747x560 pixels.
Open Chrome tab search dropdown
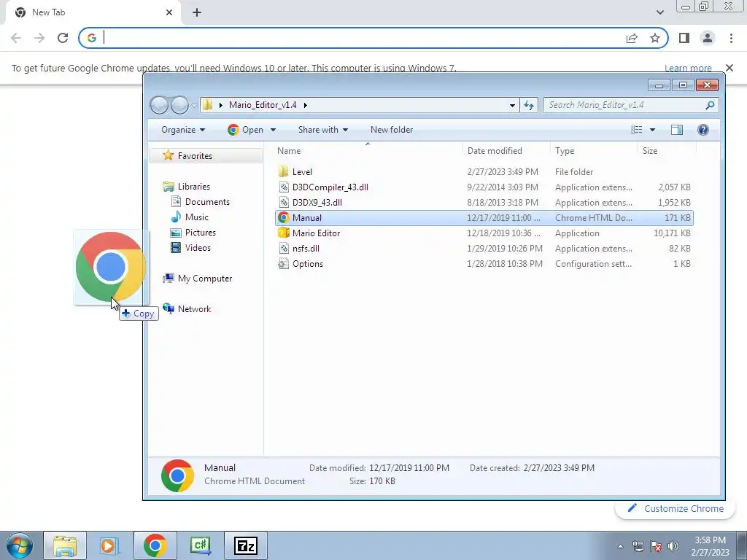point(659,12)
